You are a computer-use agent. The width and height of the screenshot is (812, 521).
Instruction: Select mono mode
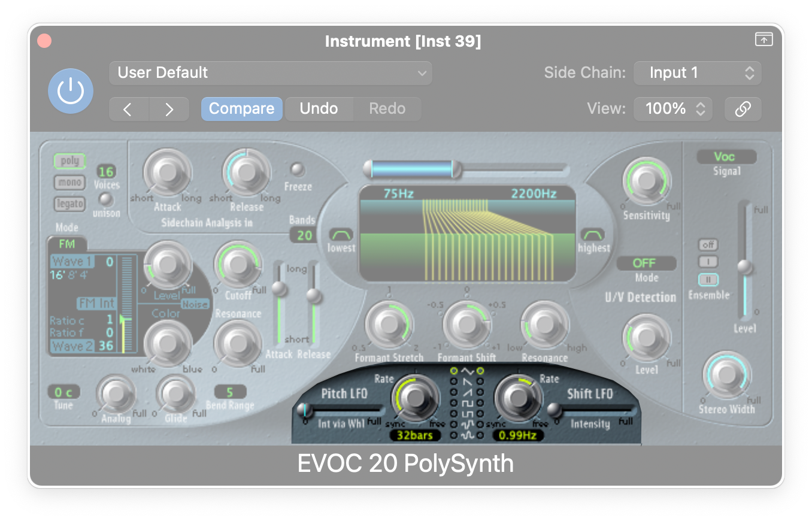pyautogui.click(x=69, y=183)
